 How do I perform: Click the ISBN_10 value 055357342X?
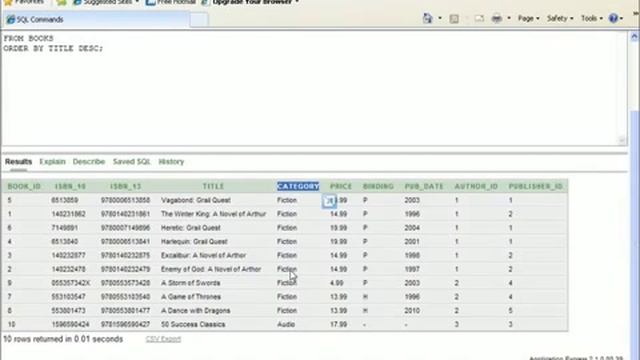click(x=71, y=283)
